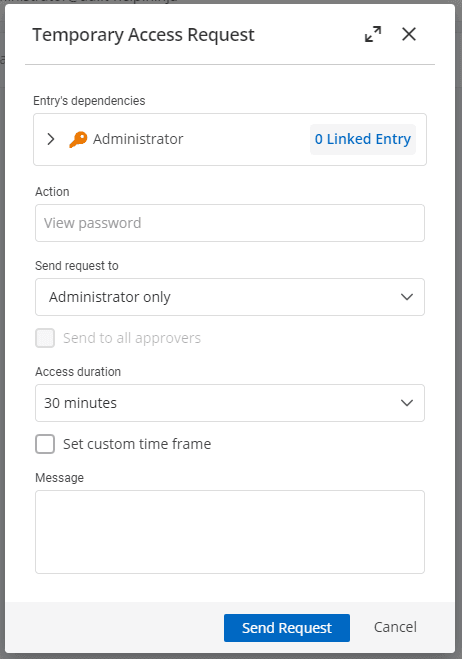Click the Set custom time frame label
Viewport: 462px width, 659px height.
137,444
